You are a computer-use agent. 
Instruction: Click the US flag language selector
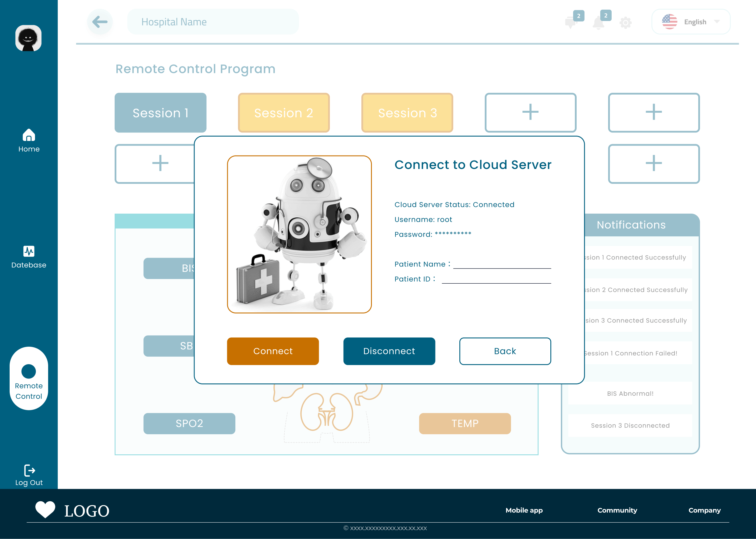[x=669, y=22]
